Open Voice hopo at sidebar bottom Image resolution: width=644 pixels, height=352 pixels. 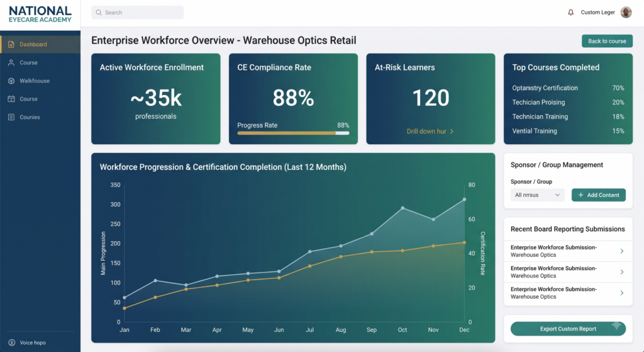40,343
